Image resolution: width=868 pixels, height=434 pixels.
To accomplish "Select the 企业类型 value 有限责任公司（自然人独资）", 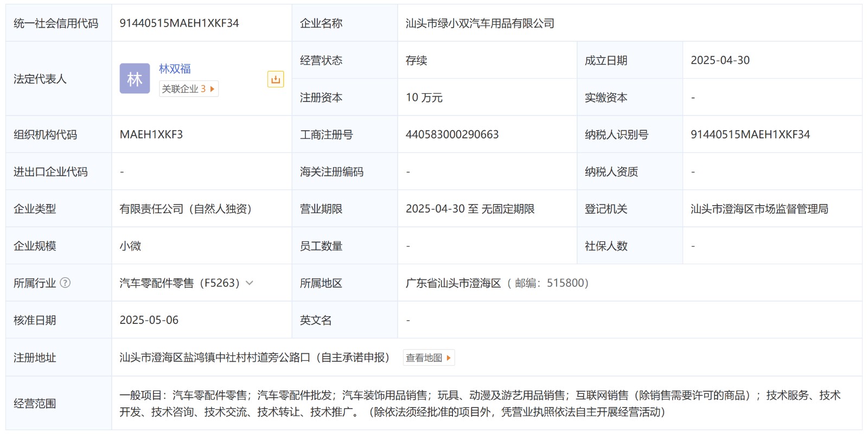I will click(186, 209).
